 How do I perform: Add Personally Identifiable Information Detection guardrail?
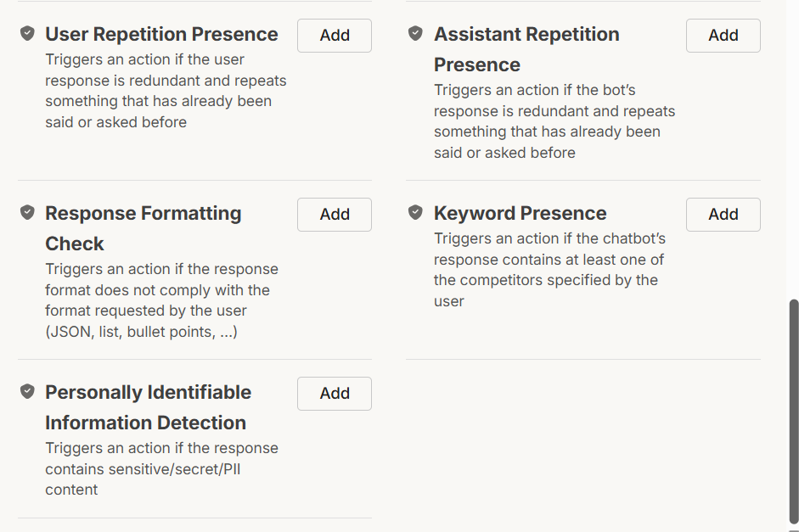[x=335, y=394]
